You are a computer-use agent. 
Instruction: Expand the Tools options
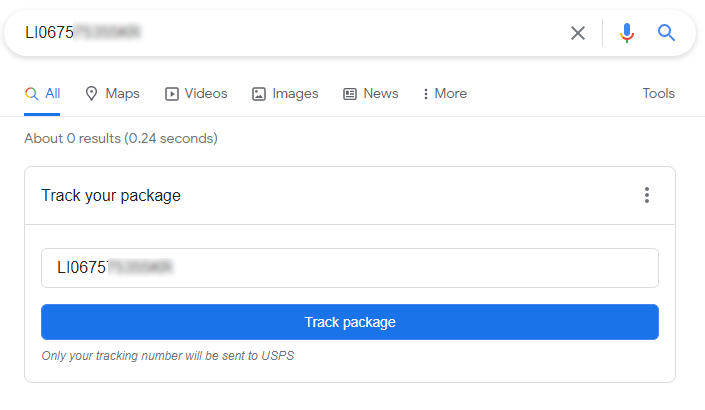pos(658,94)
